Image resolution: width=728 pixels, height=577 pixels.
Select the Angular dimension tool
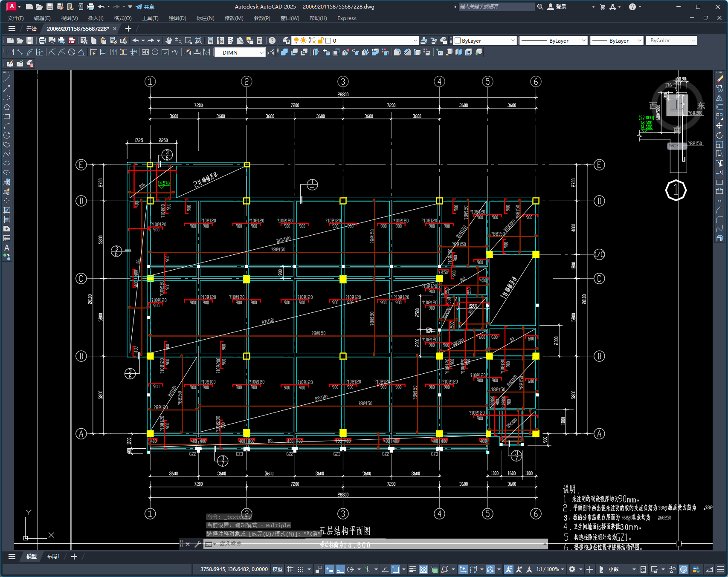click(81, 52)
